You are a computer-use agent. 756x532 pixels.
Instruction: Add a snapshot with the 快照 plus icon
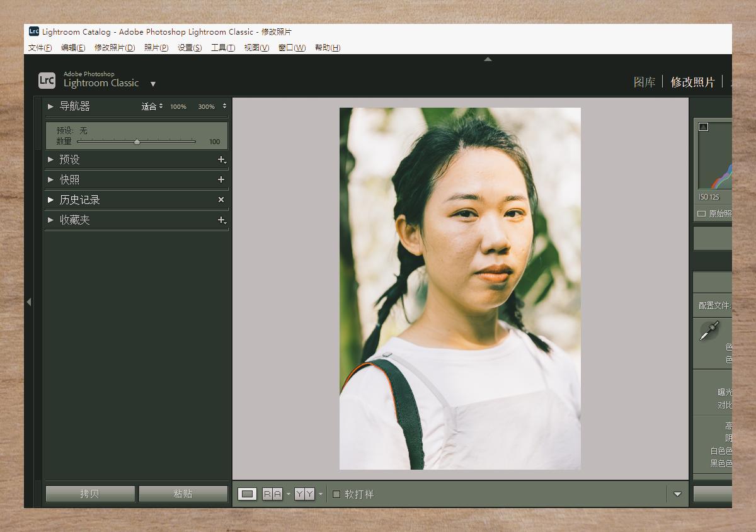pyautogui.click(x=221, y=179)
